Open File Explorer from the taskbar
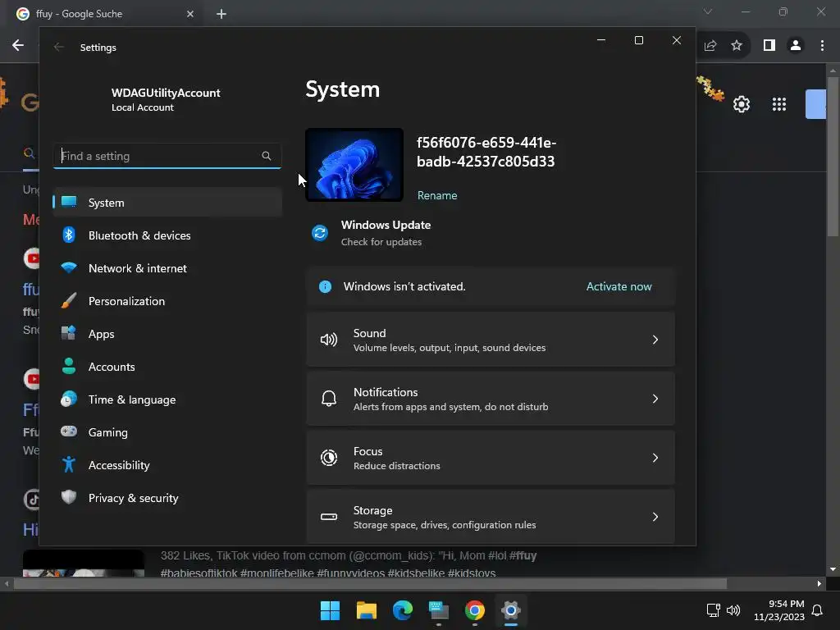840x630 pixels. (367, 610)
